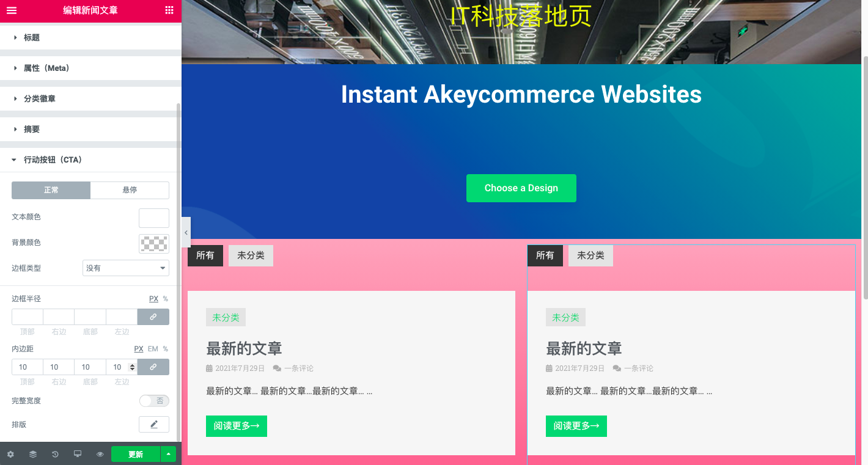Toggle the full width (完整宽度) switch
The width and height of the screenshot is (868, 465).
154,401
